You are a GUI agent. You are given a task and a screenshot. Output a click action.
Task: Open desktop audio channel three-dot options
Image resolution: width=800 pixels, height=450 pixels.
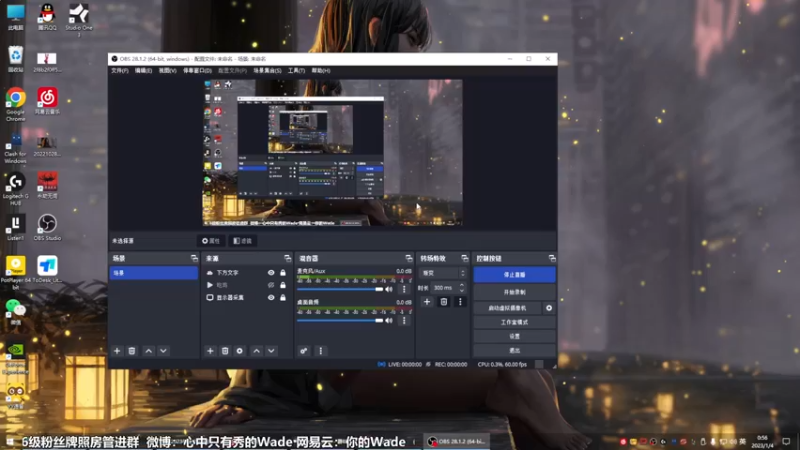(404, 320)
